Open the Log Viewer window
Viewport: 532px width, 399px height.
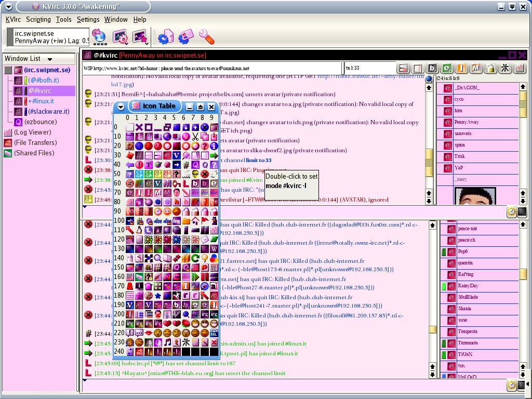[33, 132]
